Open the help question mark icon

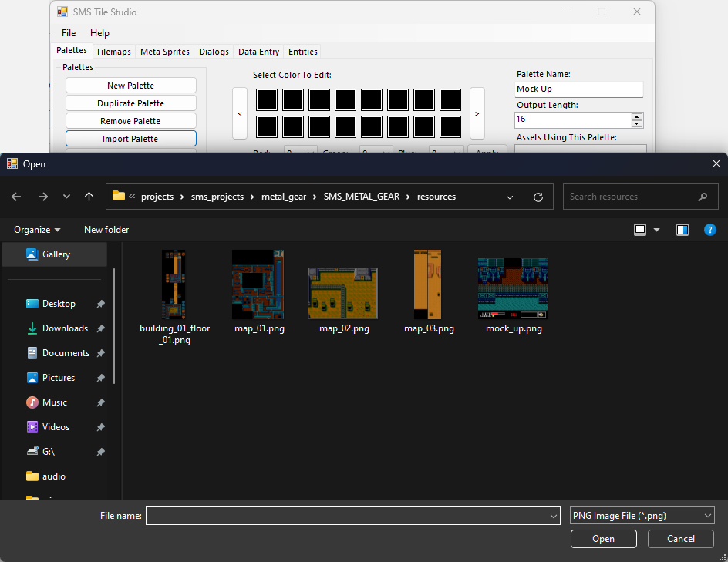[x=710, y=230]
